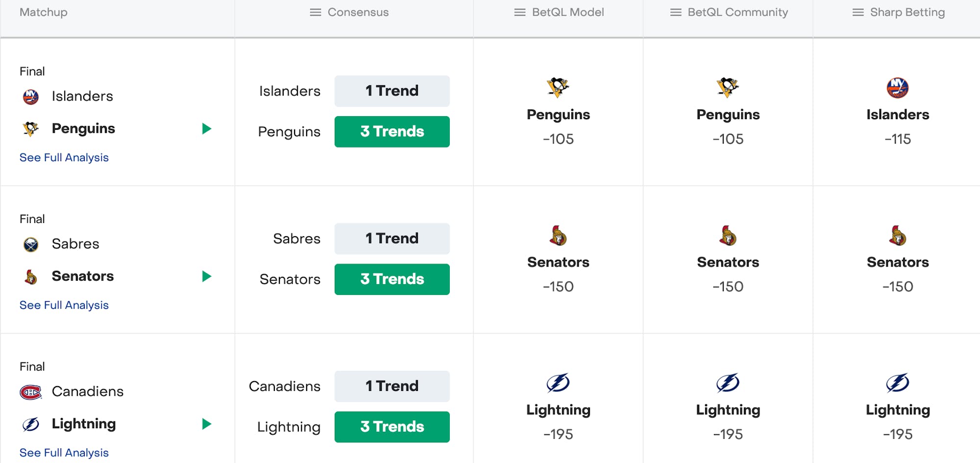Open the BetQL Community column menu
The image size is (980, 463).
coord(676,12)
